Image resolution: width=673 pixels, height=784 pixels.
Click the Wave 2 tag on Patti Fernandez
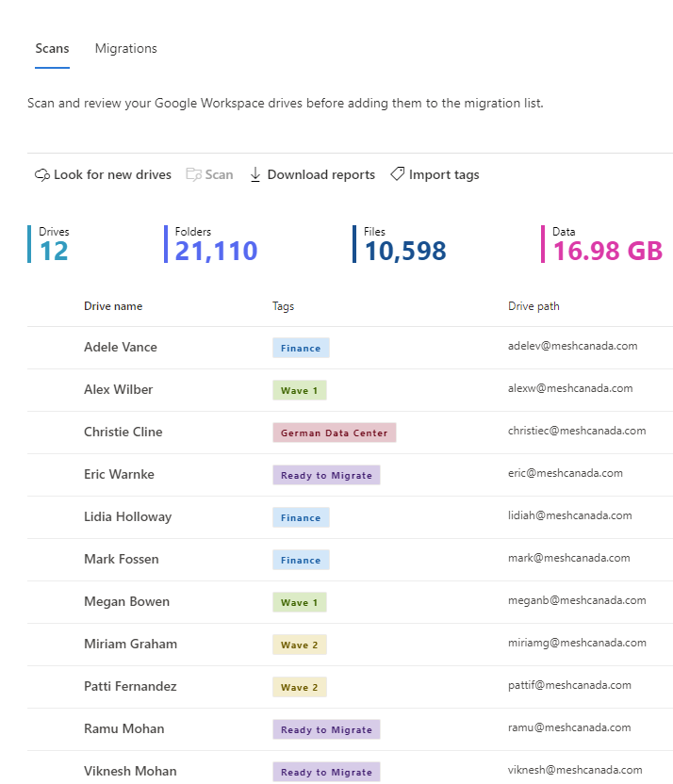[300, 688]
